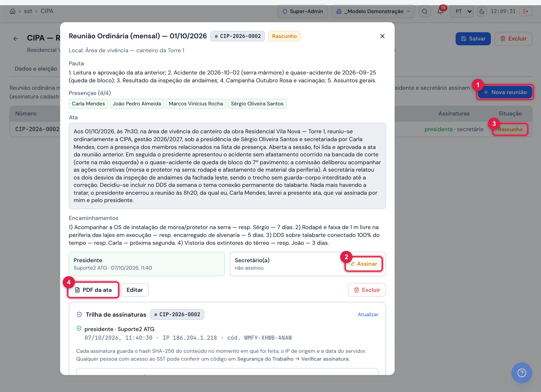Click the Carla Mendes attendance chip
Screen dimensions: 541x392
point(88,103)
